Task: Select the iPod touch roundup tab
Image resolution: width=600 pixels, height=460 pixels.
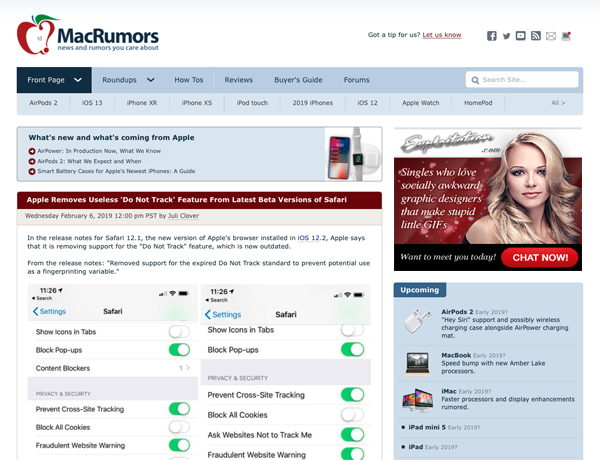Action: coord(252,103)
